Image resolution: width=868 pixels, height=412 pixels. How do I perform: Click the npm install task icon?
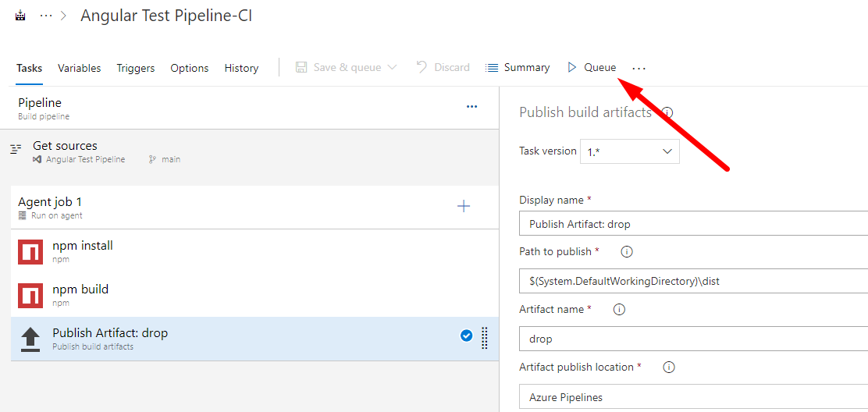click(x=30, y=251)
